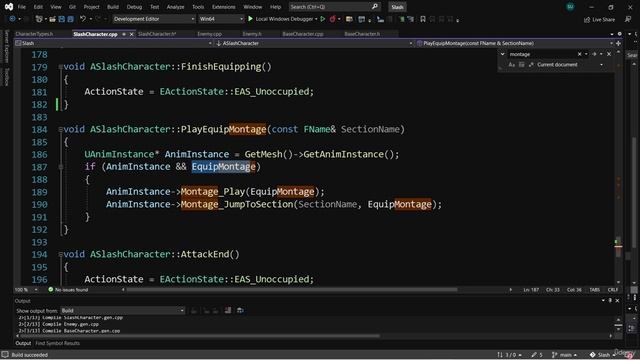Screen dimensions: 640x360
Task: Open the 100 % zoom dropdown
Action: [27, 290]
